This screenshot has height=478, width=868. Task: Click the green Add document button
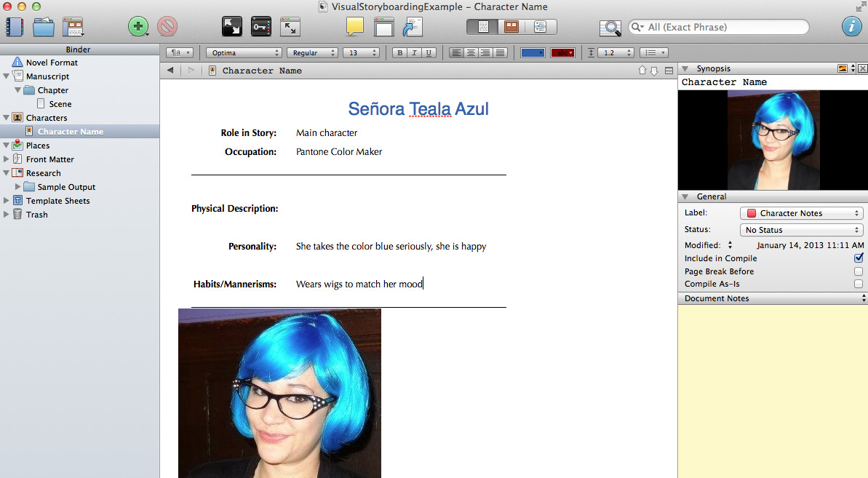click(137, 27)
